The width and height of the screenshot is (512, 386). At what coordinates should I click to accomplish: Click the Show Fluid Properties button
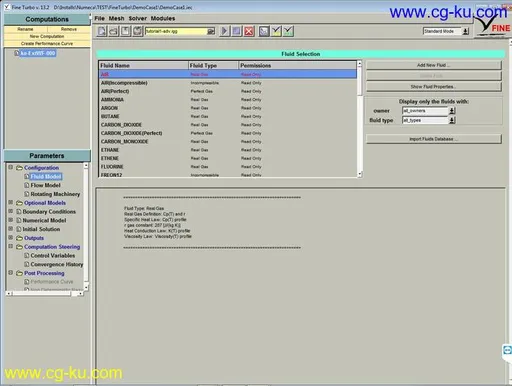(434, 87)
